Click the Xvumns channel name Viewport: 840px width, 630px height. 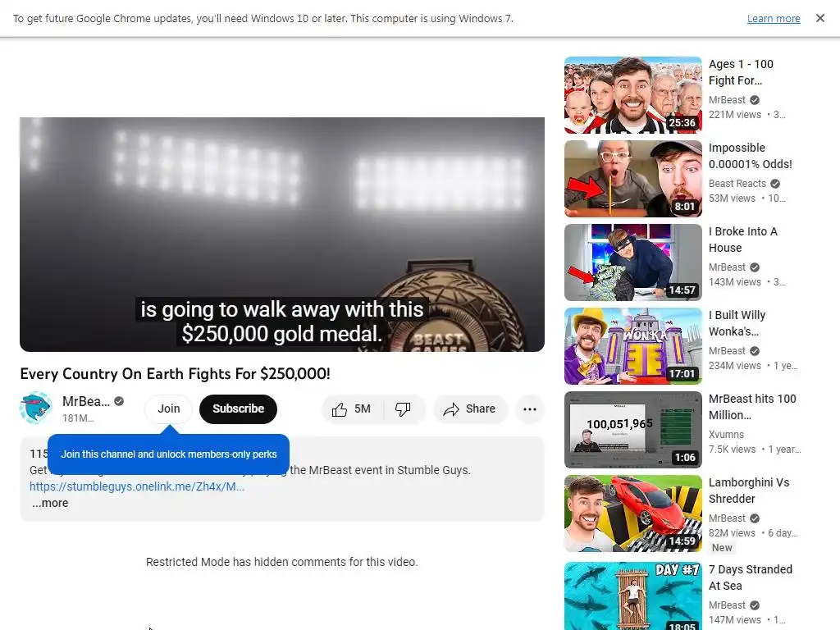tap(726, 435)
